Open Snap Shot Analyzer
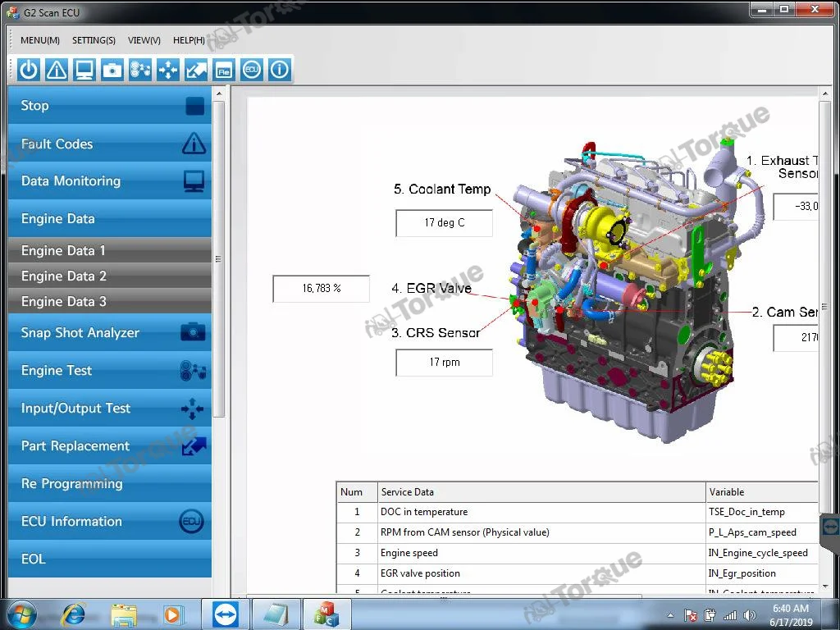Screen dimensions: 840x630 coord(110,333)
